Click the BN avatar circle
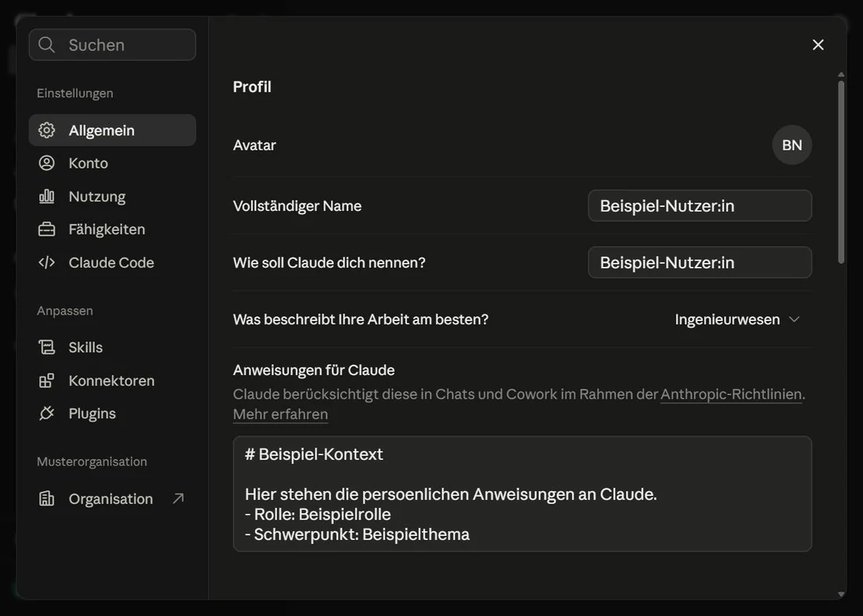This screenshot has width=863, height=616. coord(792,144)
